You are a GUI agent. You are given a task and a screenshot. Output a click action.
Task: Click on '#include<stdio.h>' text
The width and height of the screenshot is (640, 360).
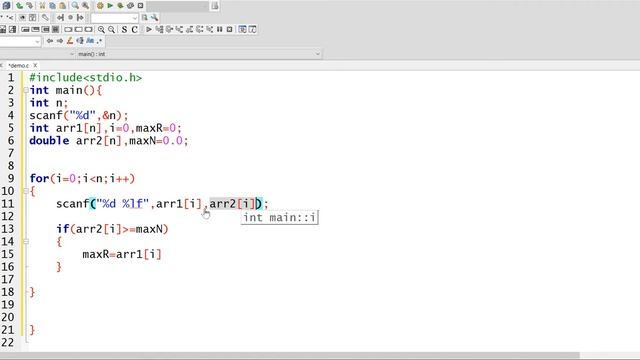click(86, 78)
